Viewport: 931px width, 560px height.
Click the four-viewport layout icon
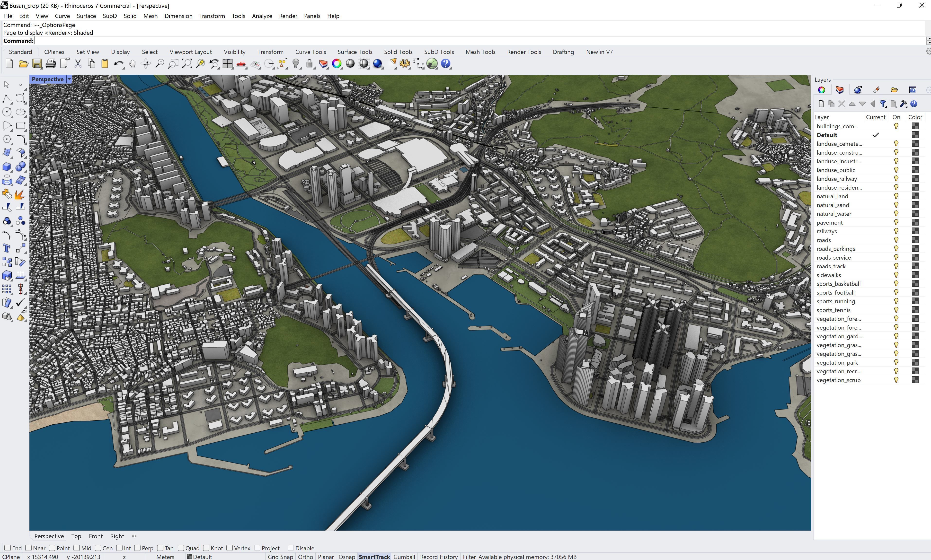pos(228,64)
